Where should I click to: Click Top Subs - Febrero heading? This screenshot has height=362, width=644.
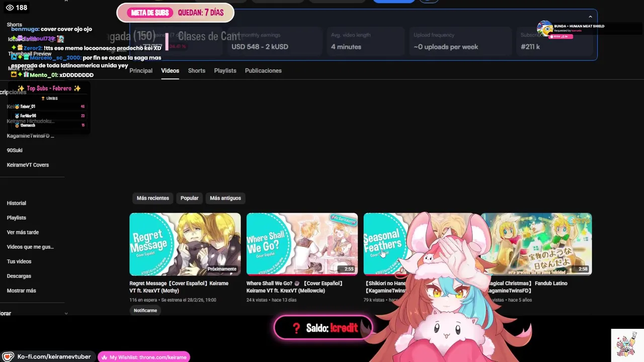pyautogui.click(x=49, y=88)
